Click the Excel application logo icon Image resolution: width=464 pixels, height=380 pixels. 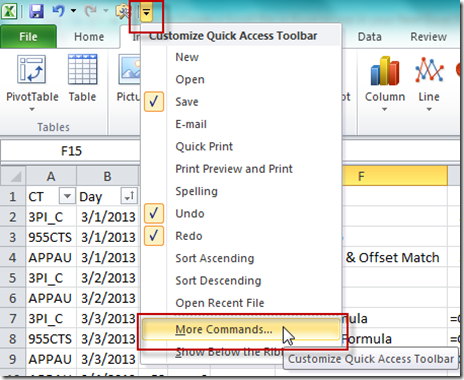[9, 11]
